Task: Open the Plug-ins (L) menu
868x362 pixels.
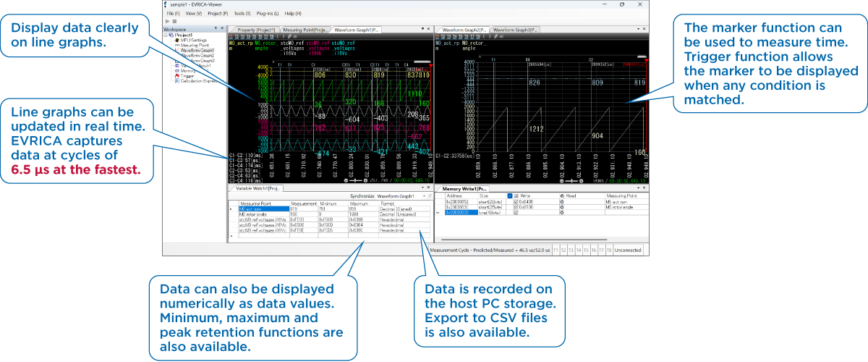Action: 268,14
